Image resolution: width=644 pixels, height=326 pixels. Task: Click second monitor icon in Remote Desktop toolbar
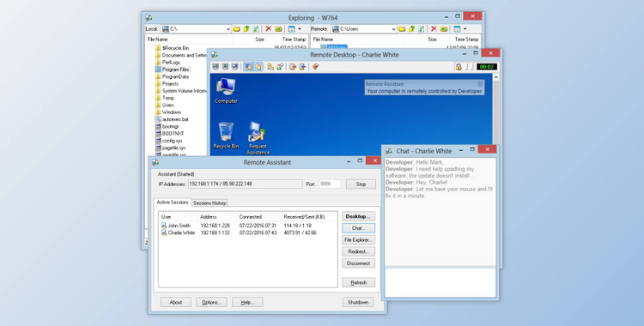[x=225, y=67]
